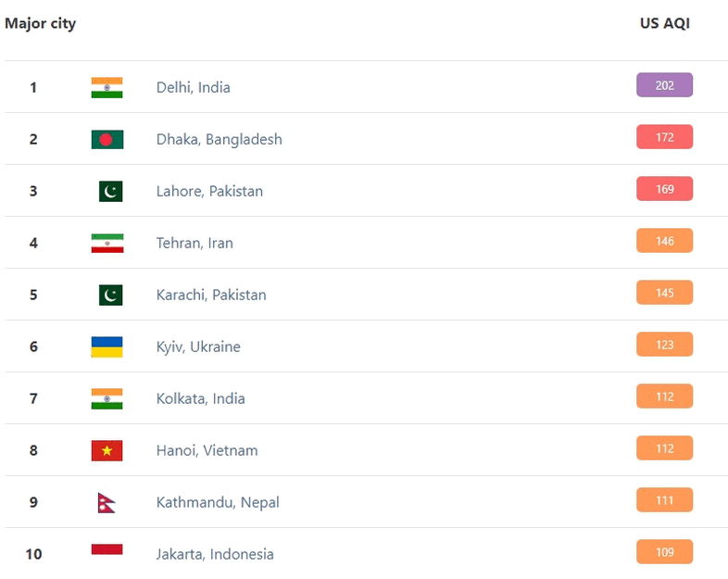Click the Vietnam flag icon
This screenshot has height=579, width=728.
(107, 450)
